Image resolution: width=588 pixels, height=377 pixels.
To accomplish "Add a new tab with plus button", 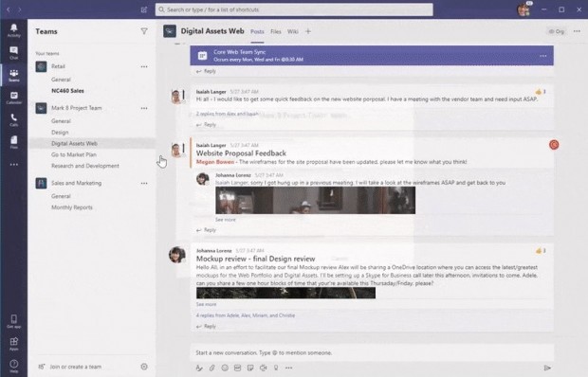I will [x=308, y=31].
